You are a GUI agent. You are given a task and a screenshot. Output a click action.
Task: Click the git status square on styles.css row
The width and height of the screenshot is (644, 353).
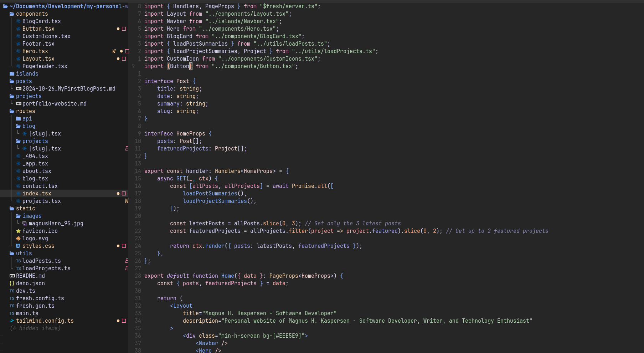coord(124,246)
